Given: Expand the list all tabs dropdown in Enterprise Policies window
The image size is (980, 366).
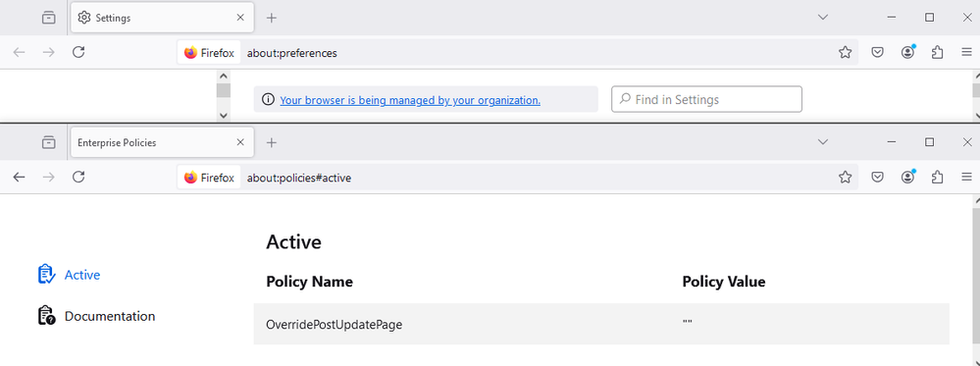Looking at the screenshot, I should tap(823, 142).
